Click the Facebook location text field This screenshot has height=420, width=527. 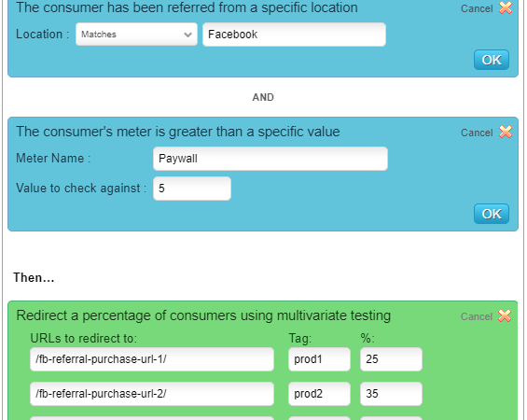point(294,35)
